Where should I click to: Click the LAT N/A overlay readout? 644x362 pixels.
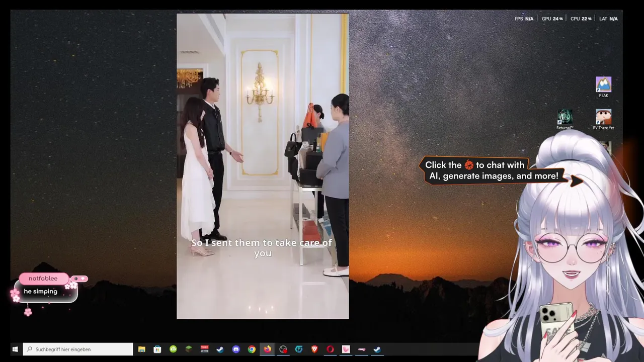(x=608, y=19)
